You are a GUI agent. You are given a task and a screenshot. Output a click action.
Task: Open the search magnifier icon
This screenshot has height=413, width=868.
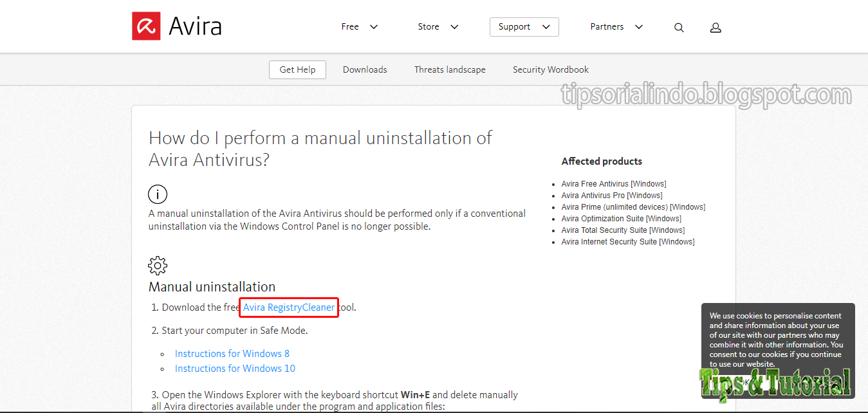(x=679, y=28)
